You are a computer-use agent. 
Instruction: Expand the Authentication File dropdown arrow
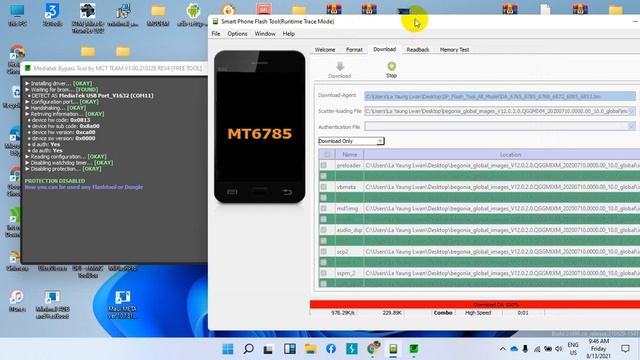632,127
